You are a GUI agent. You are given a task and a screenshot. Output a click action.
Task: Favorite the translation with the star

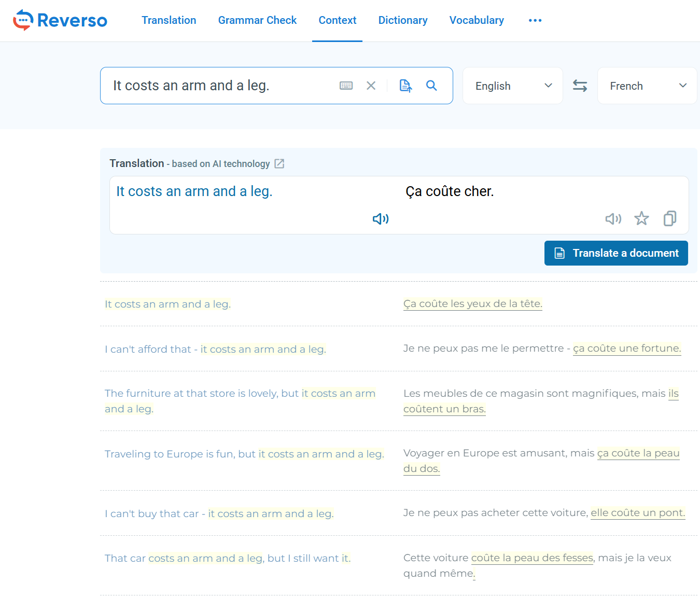641,218
